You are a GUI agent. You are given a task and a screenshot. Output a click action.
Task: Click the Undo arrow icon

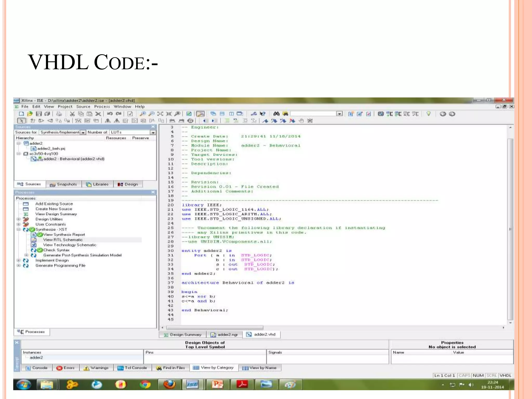[x=110, y=114]
